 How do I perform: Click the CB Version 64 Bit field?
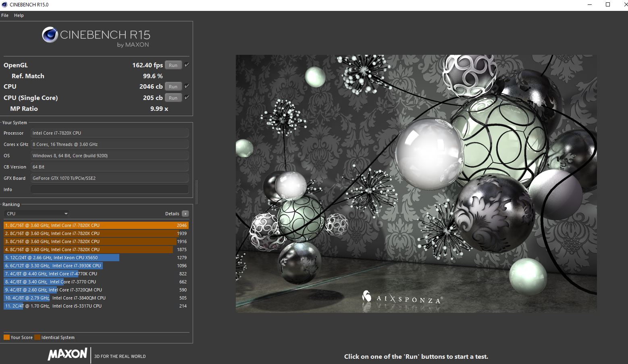pyautogui.click(x=110, y=167)
